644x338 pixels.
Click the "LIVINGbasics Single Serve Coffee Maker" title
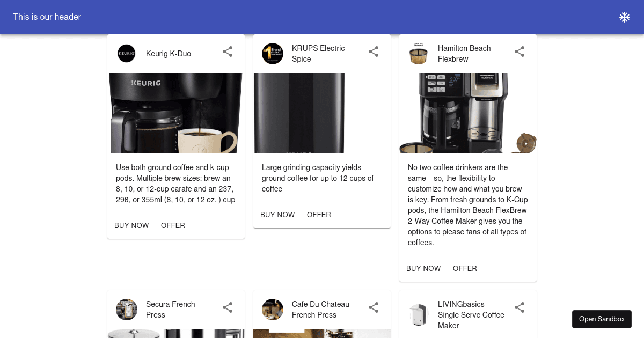pos(471,315)
